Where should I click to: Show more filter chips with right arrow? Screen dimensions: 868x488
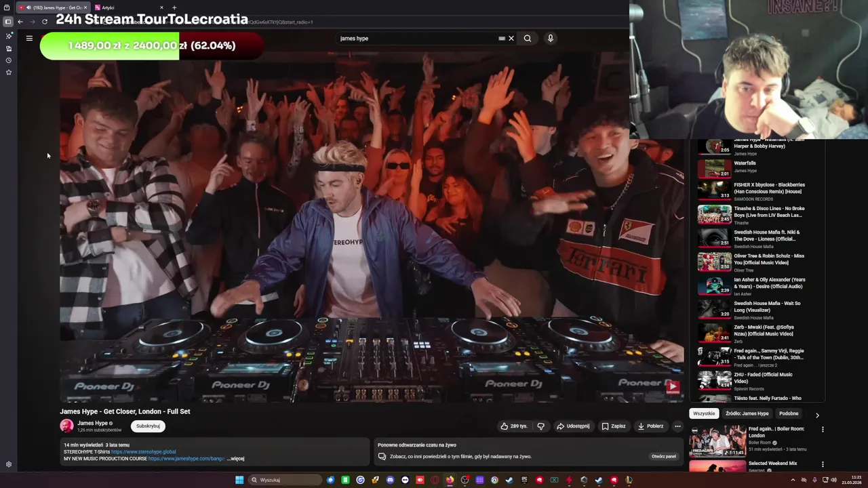coord(817,415)
